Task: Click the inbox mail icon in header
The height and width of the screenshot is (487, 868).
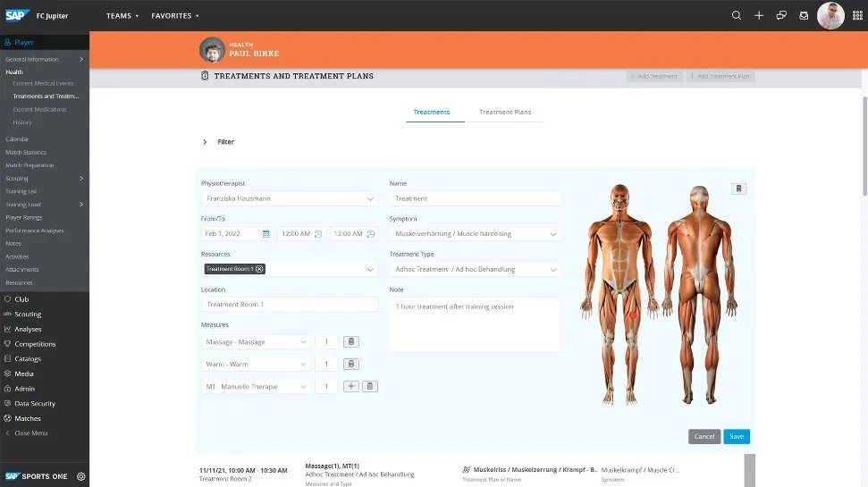Action: pos(804,15)
